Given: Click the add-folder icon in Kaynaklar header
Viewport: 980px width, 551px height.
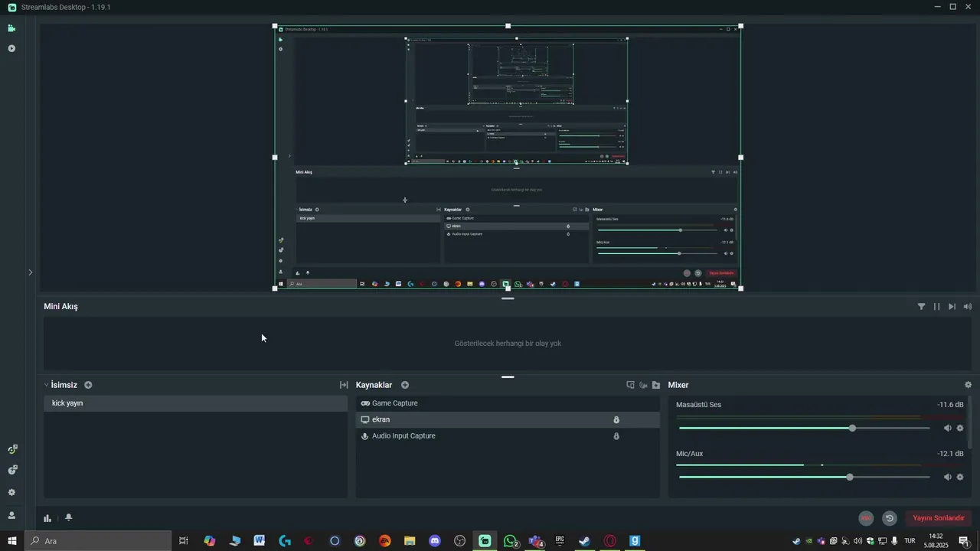Looking at the screenshot, I should (656, 385).
